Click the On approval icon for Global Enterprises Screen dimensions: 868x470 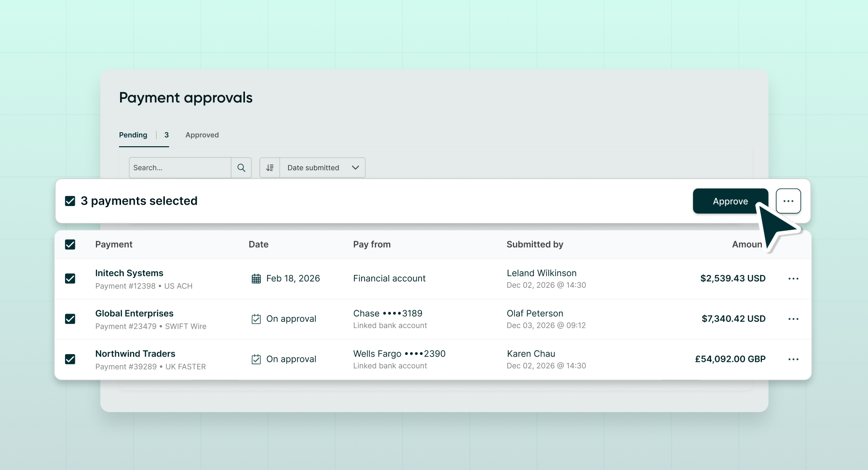click(x=256, y=318)
